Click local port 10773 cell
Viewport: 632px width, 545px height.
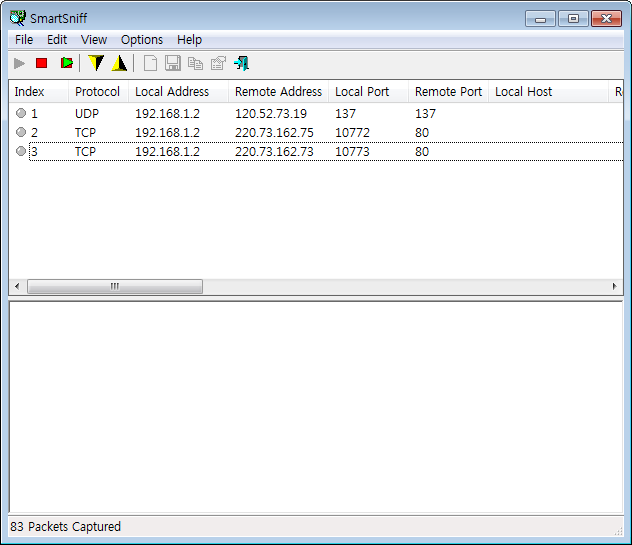[352, 152]
